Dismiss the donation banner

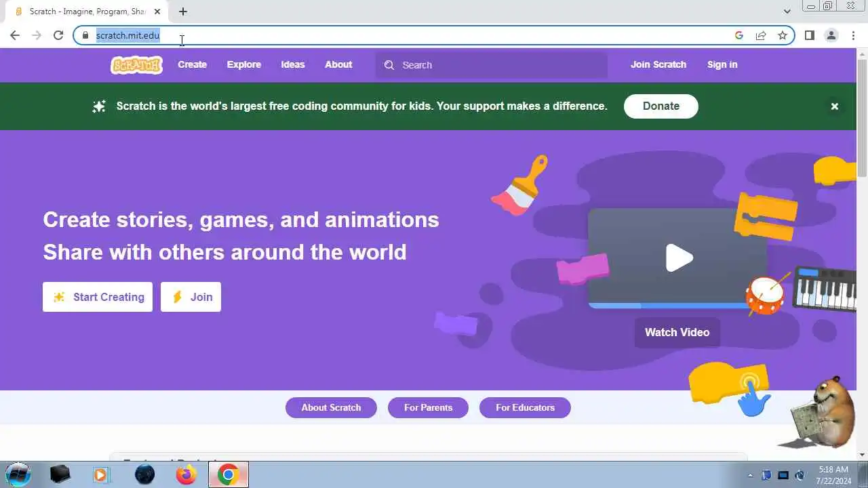click(835, 106)
